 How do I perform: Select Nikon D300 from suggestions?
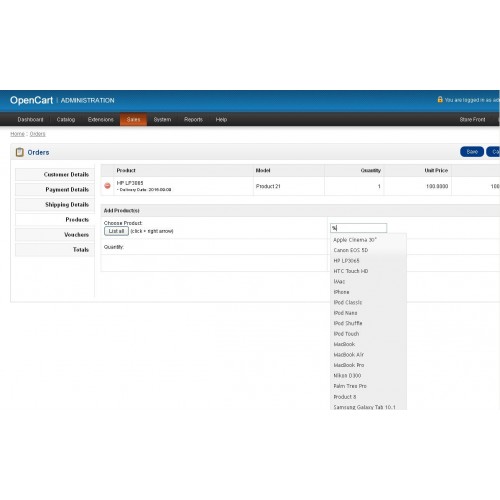368,376
